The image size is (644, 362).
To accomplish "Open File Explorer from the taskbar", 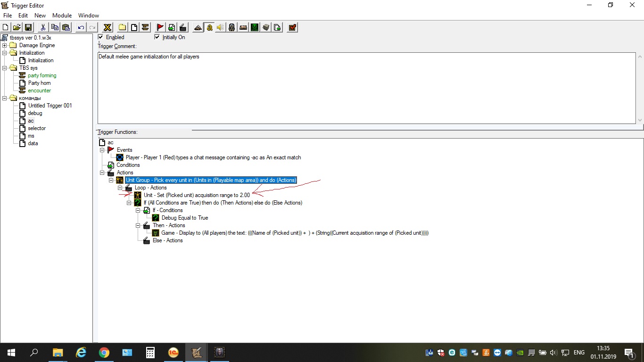I will point(58,353).
